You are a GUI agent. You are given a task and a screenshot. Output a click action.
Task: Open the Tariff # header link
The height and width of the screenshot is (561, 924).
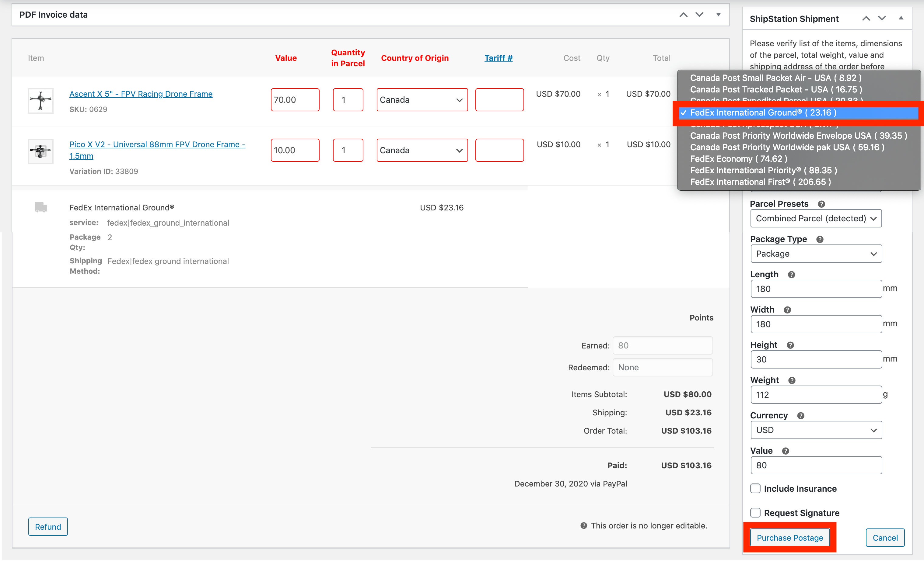tap(498, 58)
